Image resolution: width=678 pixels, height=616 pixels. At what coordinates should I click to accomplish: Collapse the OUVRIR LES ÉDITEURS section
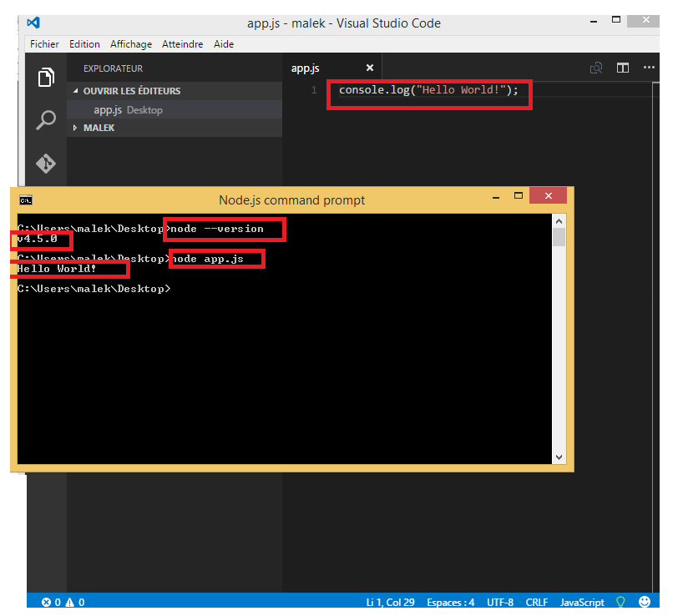click(x=76, y=91)
